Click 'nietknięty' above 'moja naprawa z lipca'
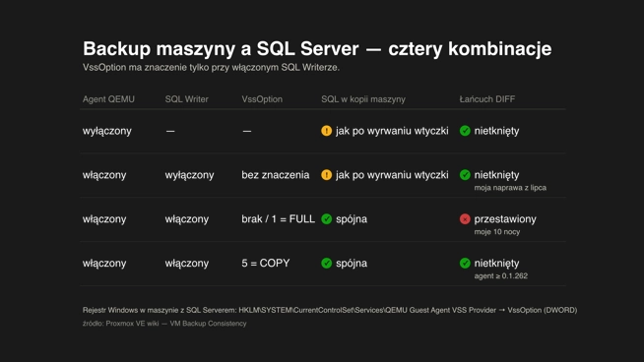644x362 pixels. pyautogui.click(x=496, y=175)
